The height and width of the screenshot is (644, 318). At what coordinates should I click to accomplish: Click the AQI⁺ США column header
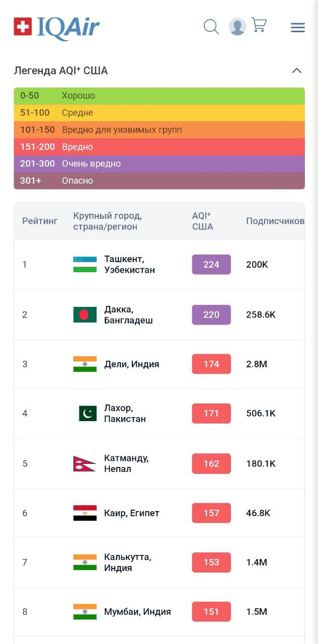click(202, 221)
